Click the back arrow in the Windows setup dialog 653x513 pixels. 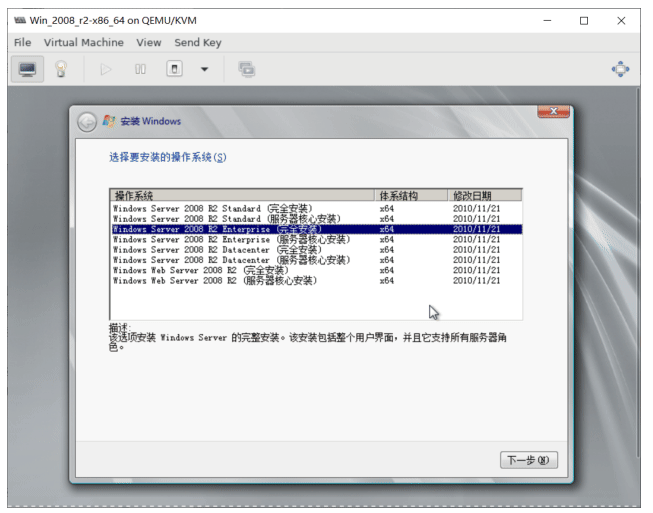(x=87, y=122)
